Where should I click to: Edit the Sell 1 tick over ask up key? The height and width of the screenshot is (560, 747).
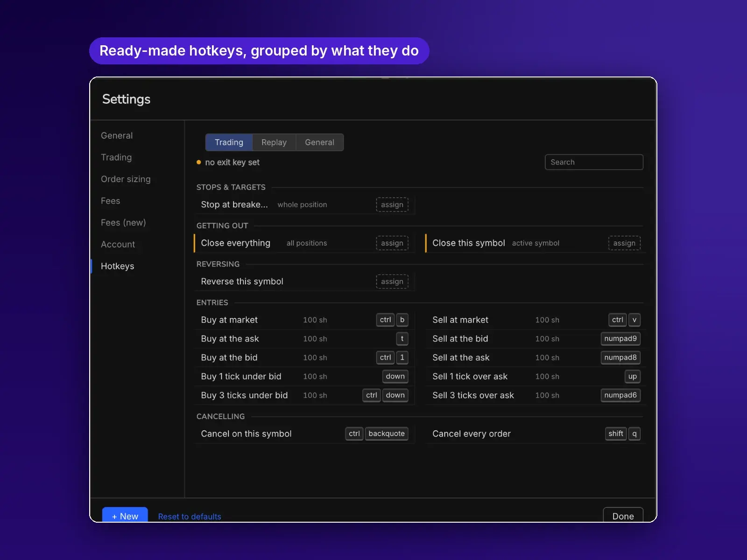click(x=633, y=376)
